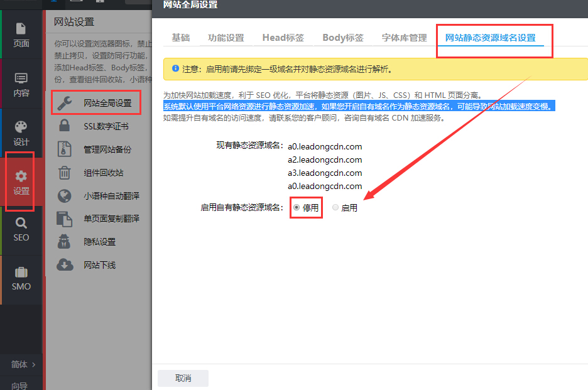Open 隐私设置 privacy settings entry
Image resolution: width=588 pixels, height=390 pixels.
pos(99,242)
